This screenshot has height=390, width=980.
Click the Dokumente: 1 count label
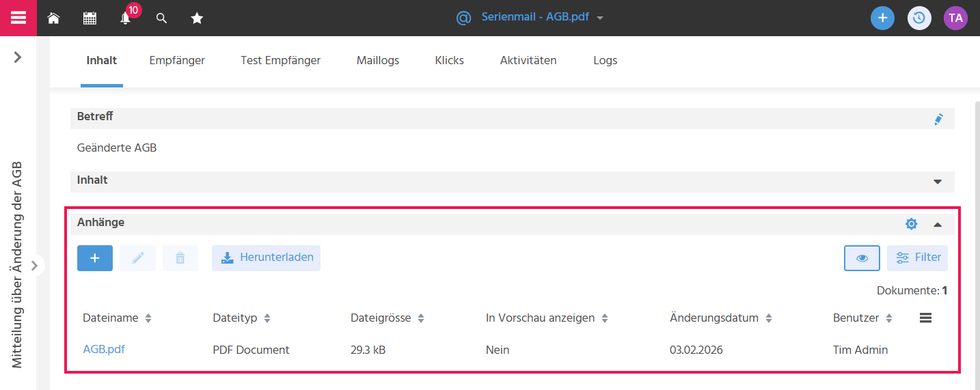coord(912,291)
